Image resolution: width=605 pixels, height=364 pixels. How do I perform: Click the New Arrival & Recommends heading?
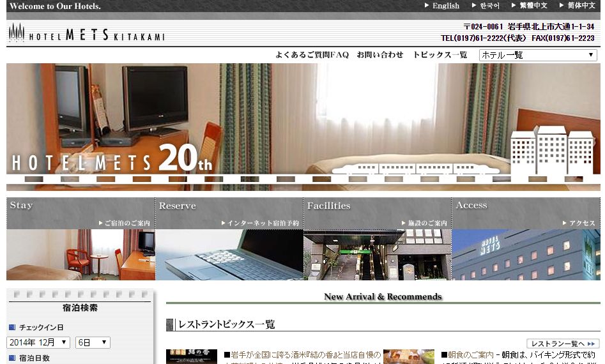(x=383, y=296)
